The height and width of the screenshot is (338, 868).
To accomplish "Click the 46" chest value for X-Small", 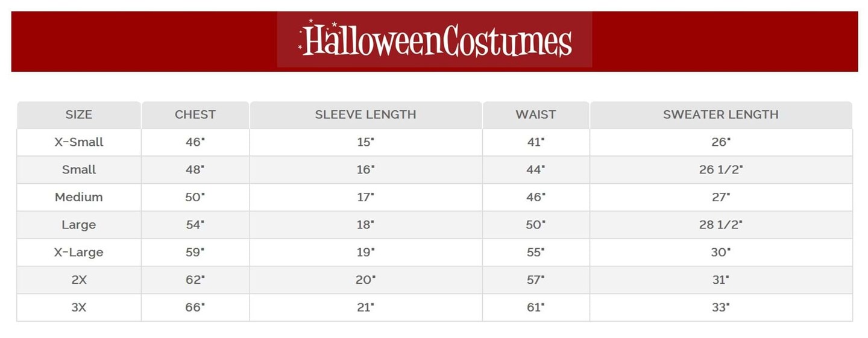I will (x=195, y=142).
